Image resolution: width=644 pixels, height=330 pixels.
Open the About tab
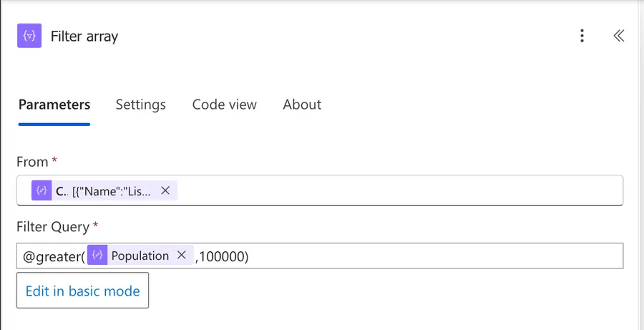(302, 105)
